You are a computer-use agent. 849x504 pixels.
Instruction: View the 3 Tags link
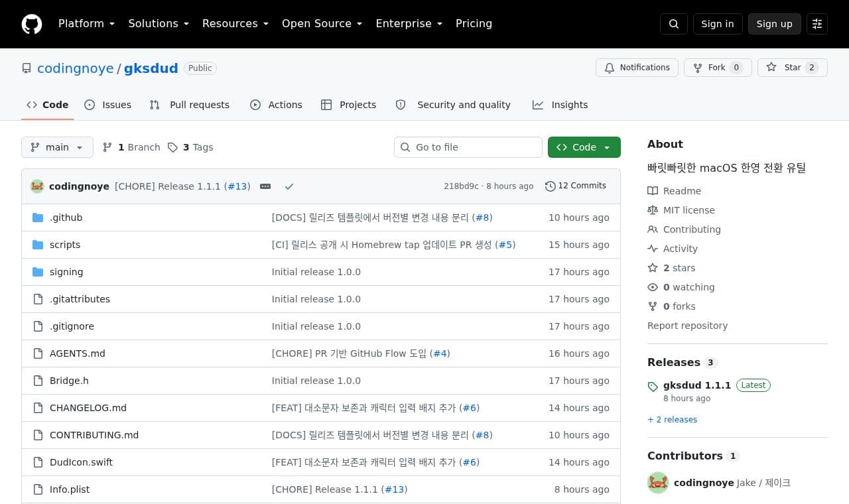pos(190,147)
